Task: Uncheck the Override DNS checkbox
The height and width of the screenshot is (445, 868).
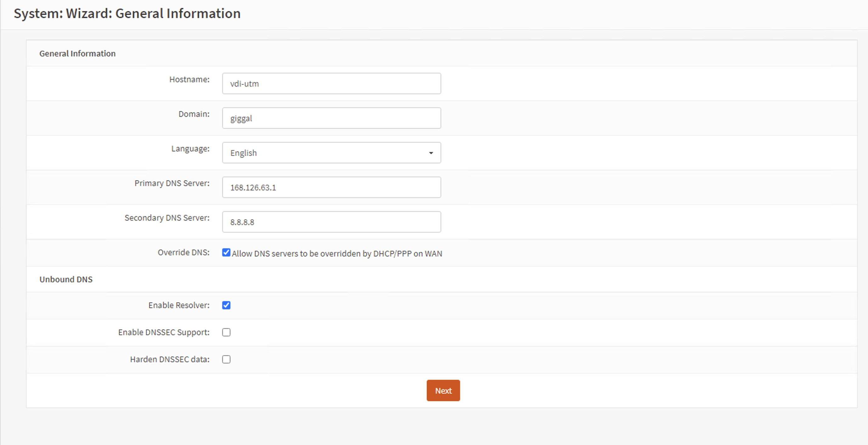Action: click(226, 253)
